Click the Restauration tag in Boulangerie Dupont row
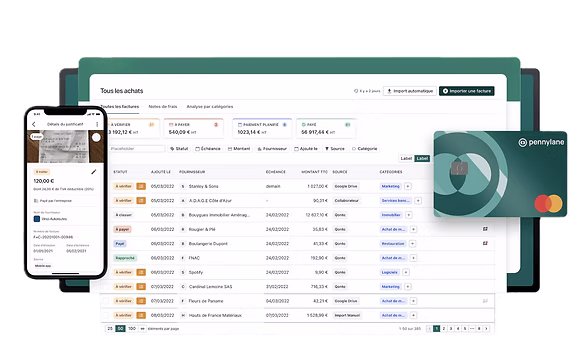The width and height of the screenshot is (584, 364). (393, 244)
